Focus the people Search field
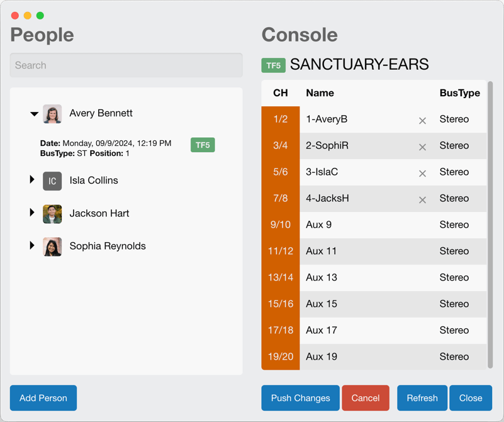 point(126,65)
